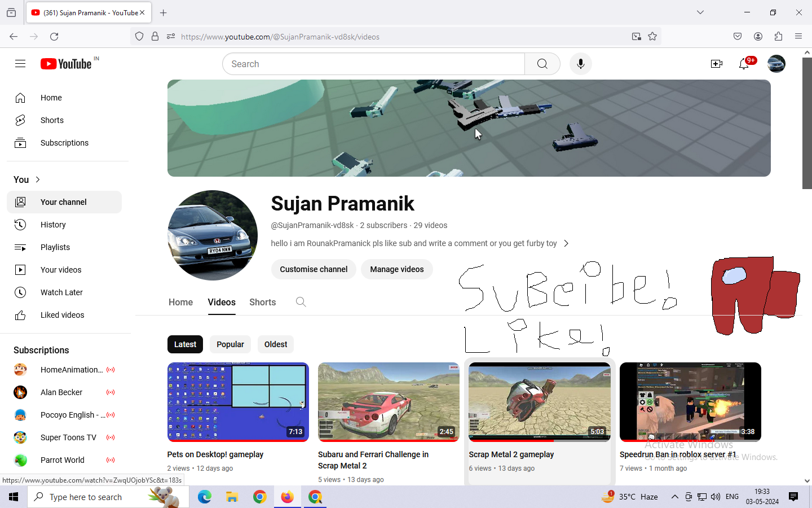
Task: Open Windows Start menu
Action: [x=14, y=497]
